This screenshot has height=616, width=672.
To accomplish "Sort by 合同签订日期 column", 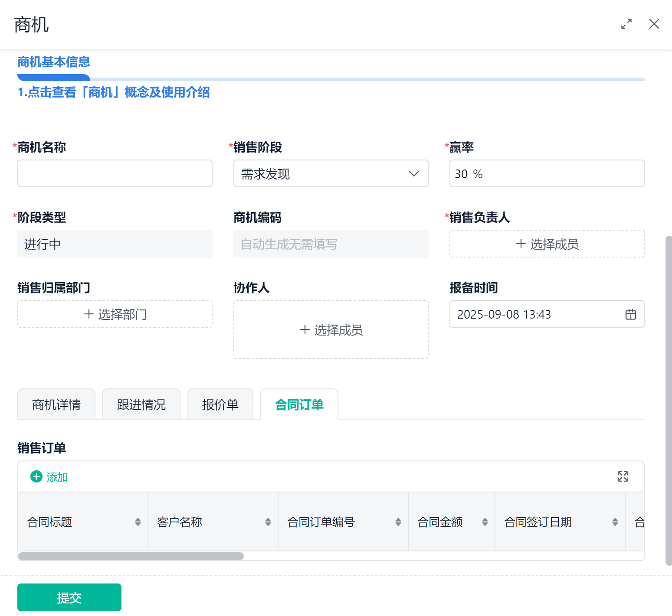I will (x=615, y=522).
